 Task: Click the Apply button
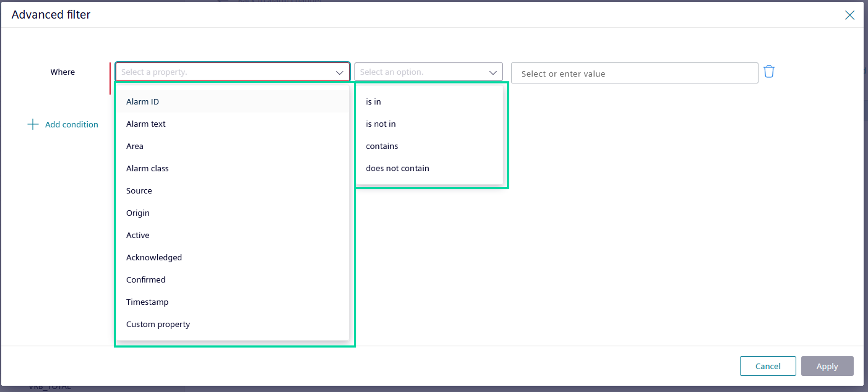(x=827, y=366)
